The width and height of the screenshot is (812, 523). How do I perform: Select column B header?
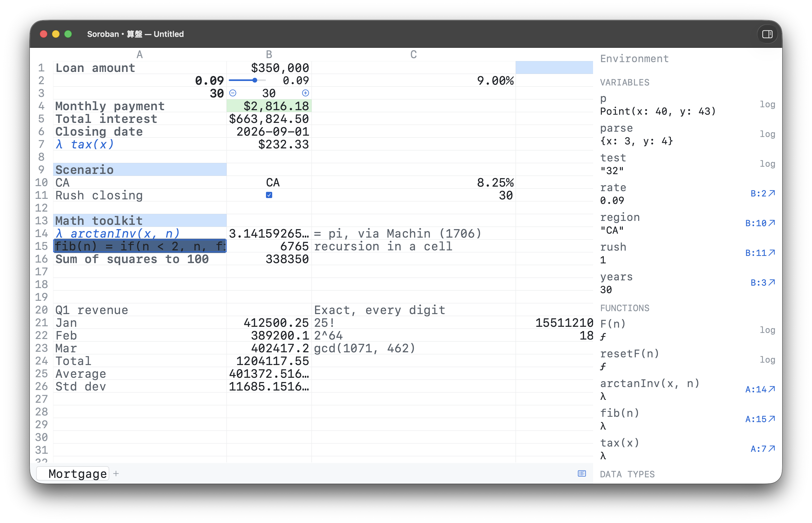(x=269, y=54)
